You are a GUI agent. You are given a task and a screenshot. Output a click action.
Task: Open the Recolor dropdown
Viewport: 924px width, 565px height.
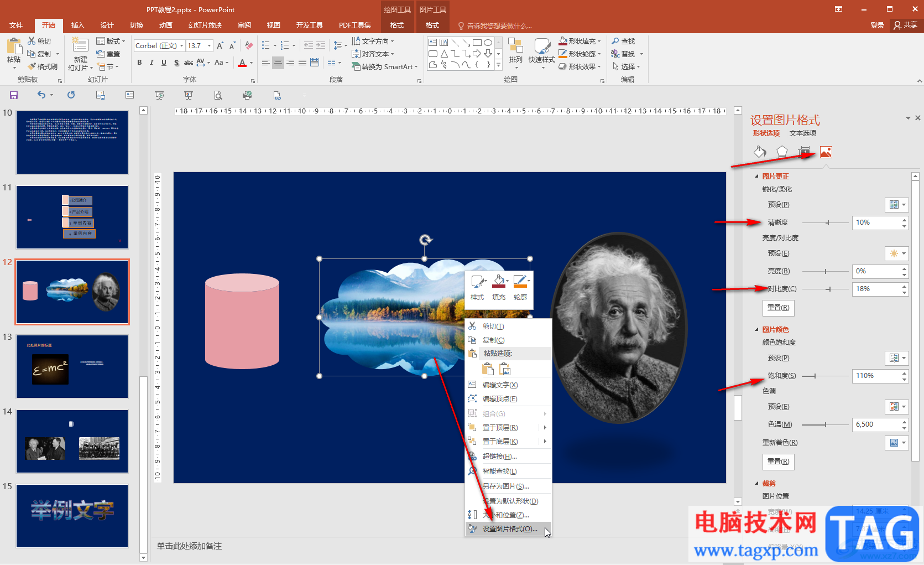897,443
